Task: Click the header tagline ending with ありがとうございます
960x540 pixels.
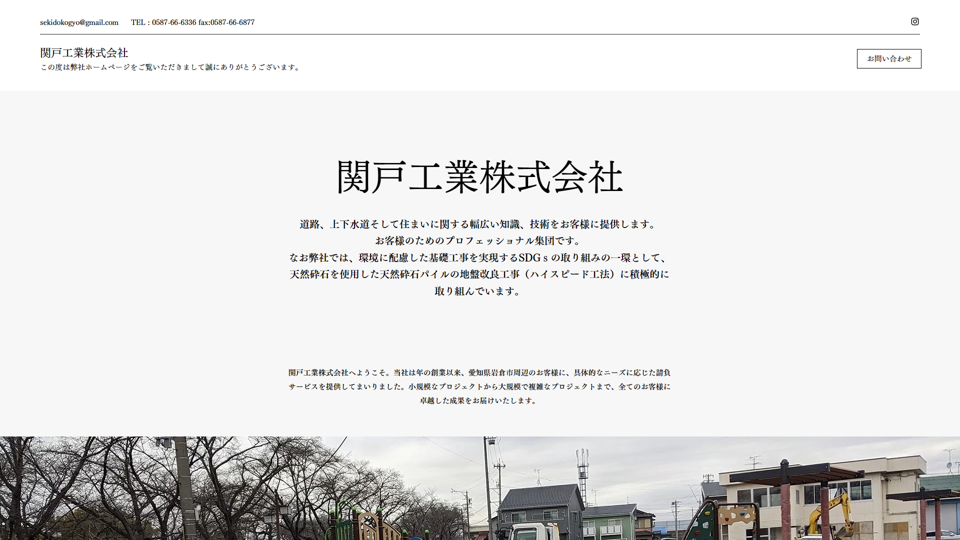Action: point(170,68)
